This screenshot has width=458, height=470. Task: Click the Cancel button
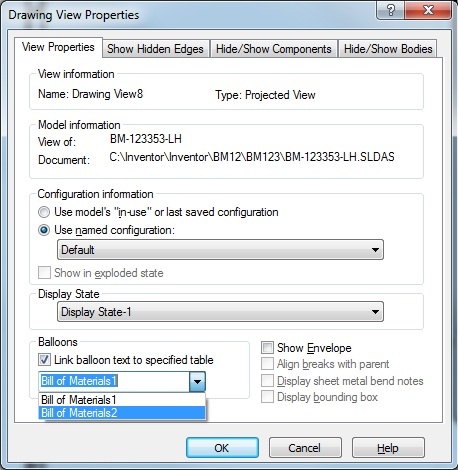(305, 448)
